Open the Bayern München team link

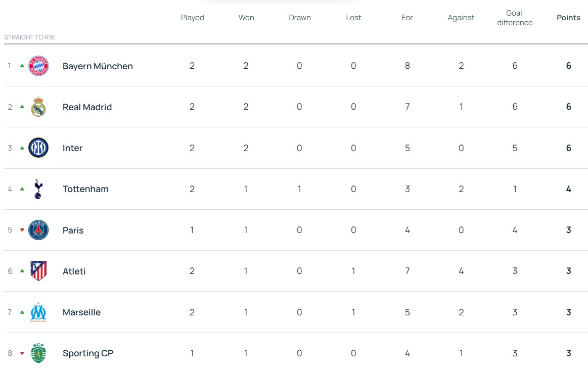(98, 66)
